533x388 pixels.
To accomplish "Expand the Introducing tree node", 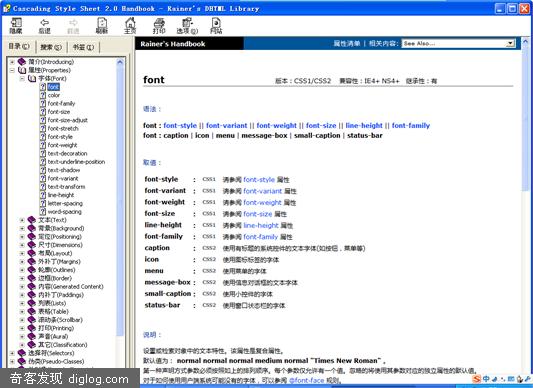I will coord(12,62).
